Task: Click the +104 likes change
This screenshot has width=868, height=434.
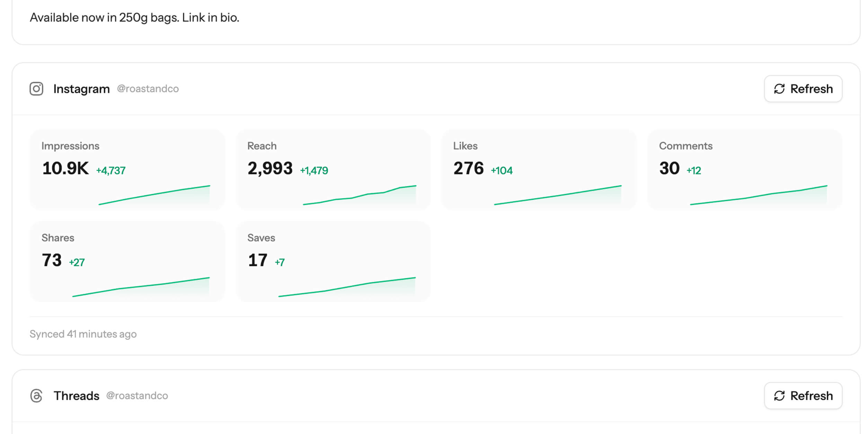Action: (502, 170)
